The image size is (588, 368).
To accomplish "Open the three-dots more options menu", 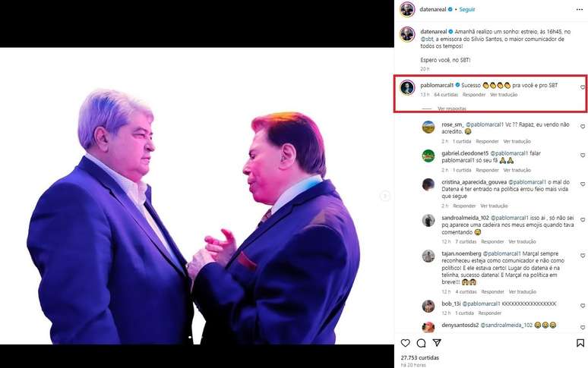I will (580, 9).
